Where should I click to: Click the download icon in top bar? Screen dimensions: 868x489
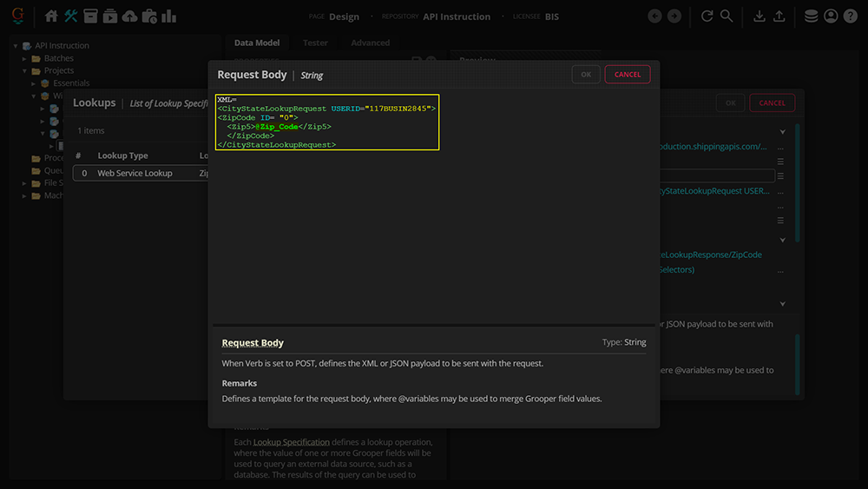click(x=759, y=16)
